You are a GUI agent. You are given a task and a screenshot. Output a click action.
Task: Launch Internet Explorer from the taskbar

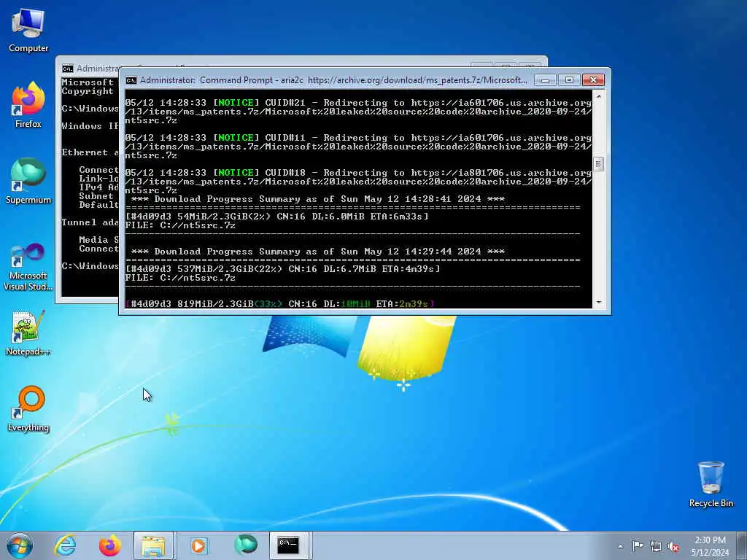coord(65,545)
